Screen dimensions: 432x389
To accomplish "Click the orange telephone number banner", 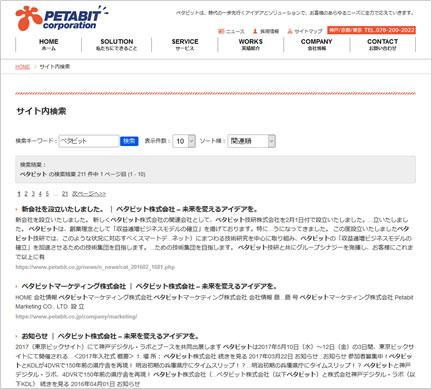I will (371, 30).
